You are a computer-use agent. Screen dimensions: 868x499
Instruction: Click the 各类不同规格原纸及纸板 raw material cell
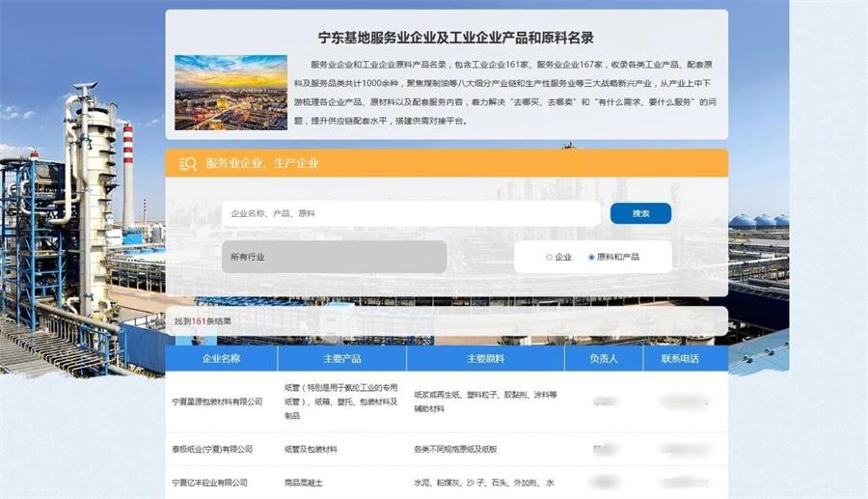pyautogui.click(x=455, y=449)
